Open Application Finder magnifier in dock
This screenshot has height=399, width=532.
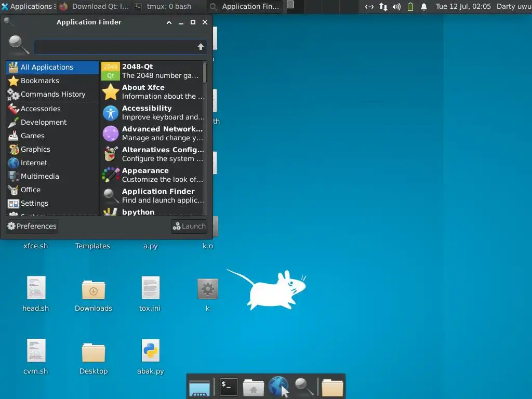[x=303, y=387]
